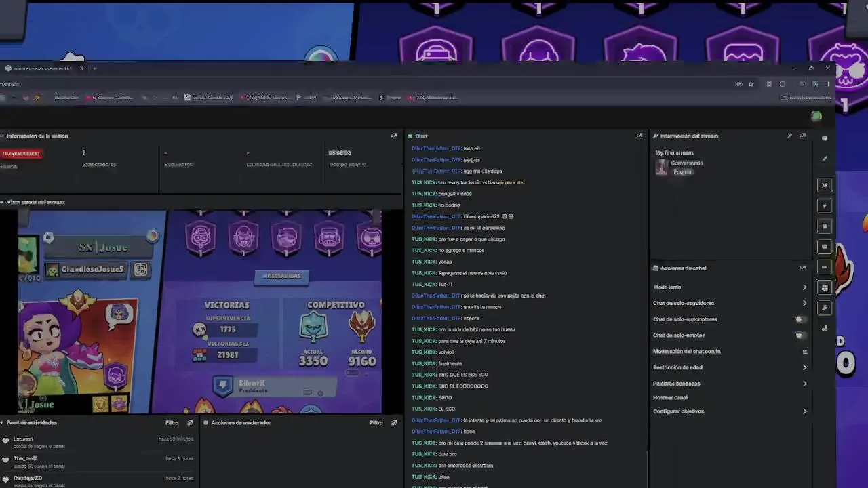The height and width of the screenshot is (488, 868).
Task: Click the top boxed icon in right sidebar
Action: tap(825, 185)
